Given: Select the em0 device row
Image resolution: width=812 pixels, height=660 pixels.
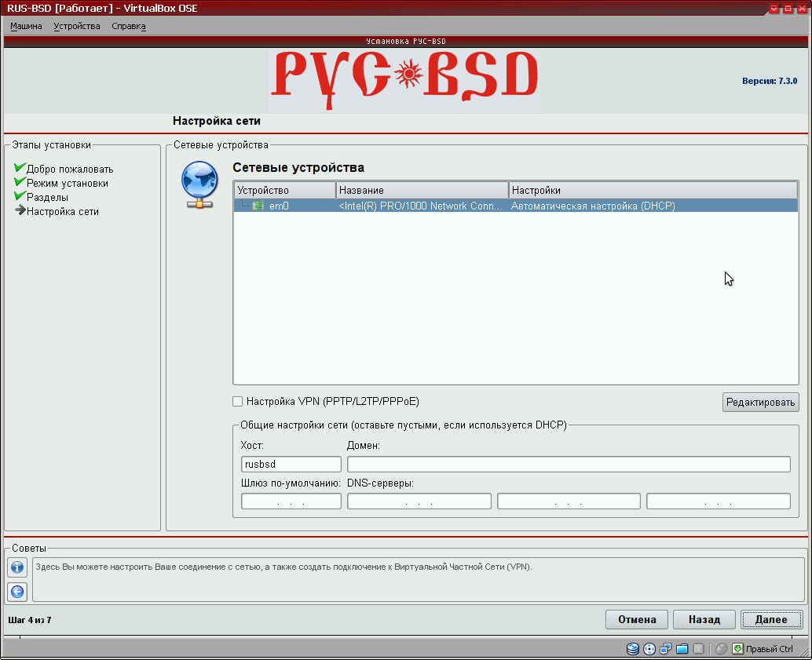Looking at the screenshot, I should click(x=516, y=206).
